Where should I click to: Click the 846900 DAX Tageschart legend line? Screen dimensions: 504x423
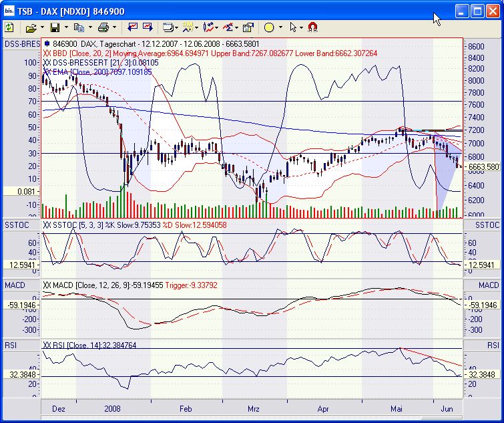pyautogui.click(x=152, y=43)
